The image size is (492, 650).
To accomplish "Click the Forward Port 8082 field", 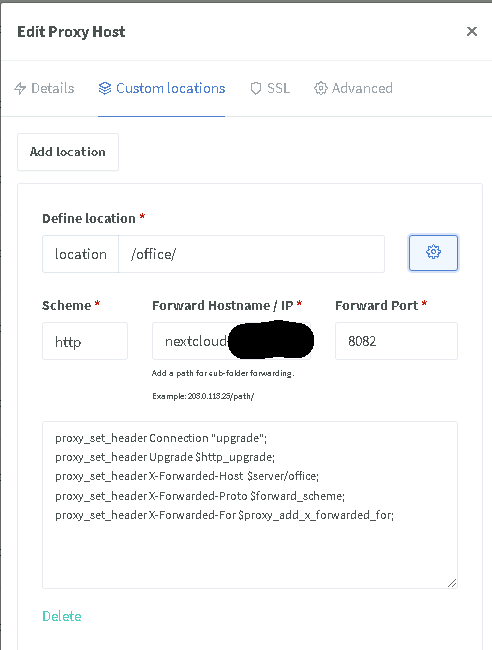I will click(396, 341).
